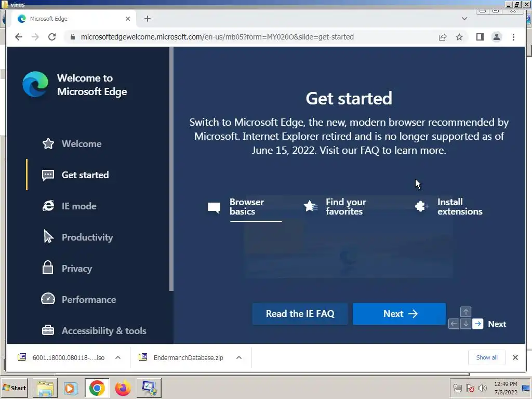
Task: Bookmark page with the star icon
Action: tap(459, 37)
